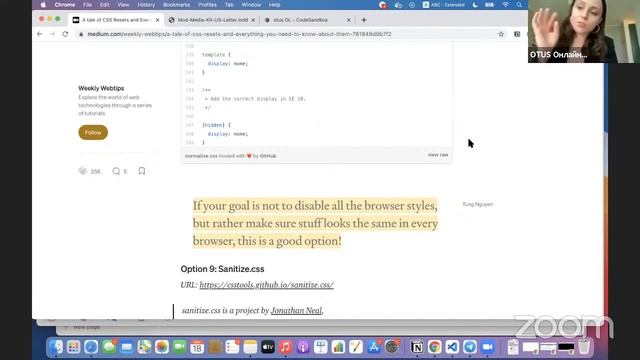Open the csstools sanitize.css URL link

click(x=267, y=284)
